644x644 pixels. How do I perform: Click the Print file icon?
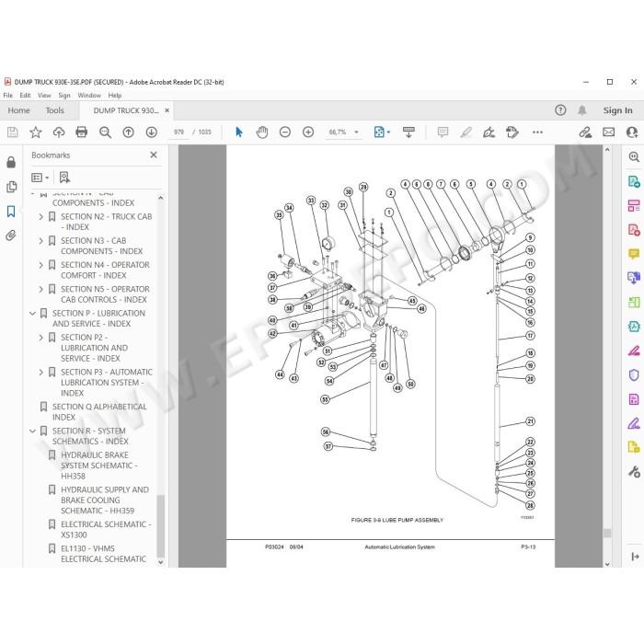click(x=82, y=132)
